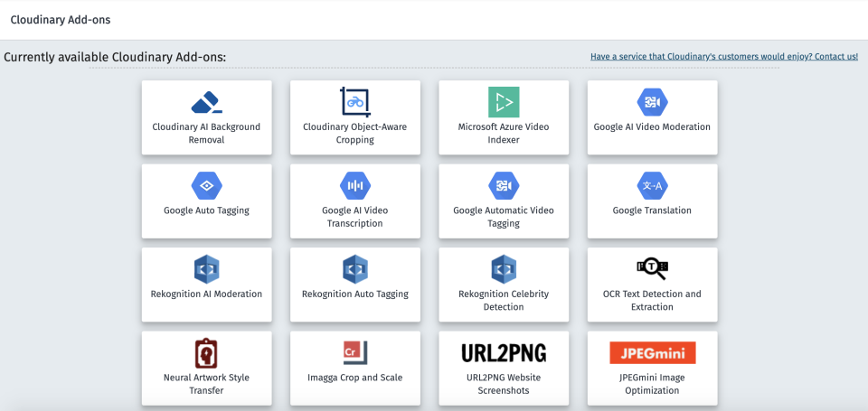Open Microsoft Azure Video Indexer label
Screen dimensions: 868x411
click(x=504, y=134)
